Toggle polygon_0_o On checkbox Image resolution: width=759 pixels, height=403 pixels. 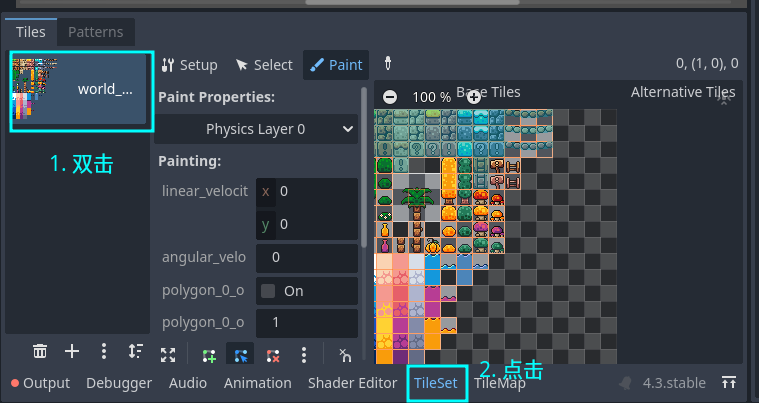pyautogui.click(x=268, y=291)
